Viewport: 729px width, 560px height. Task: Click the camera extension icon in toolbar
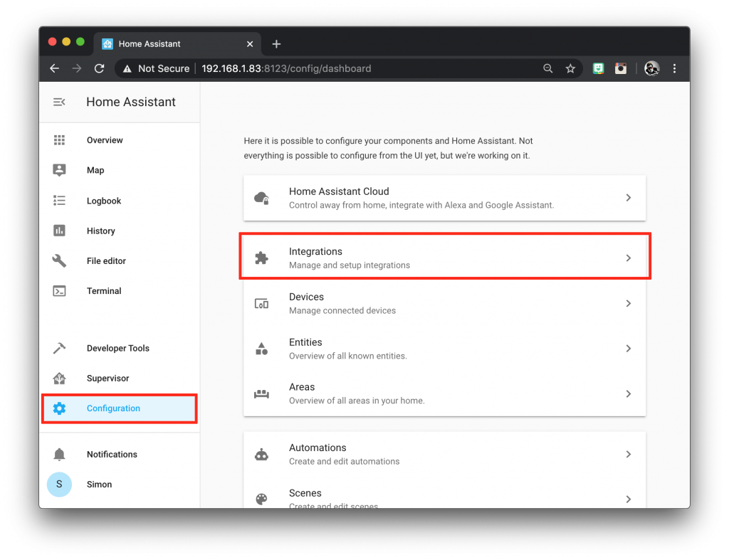point(621,69)
